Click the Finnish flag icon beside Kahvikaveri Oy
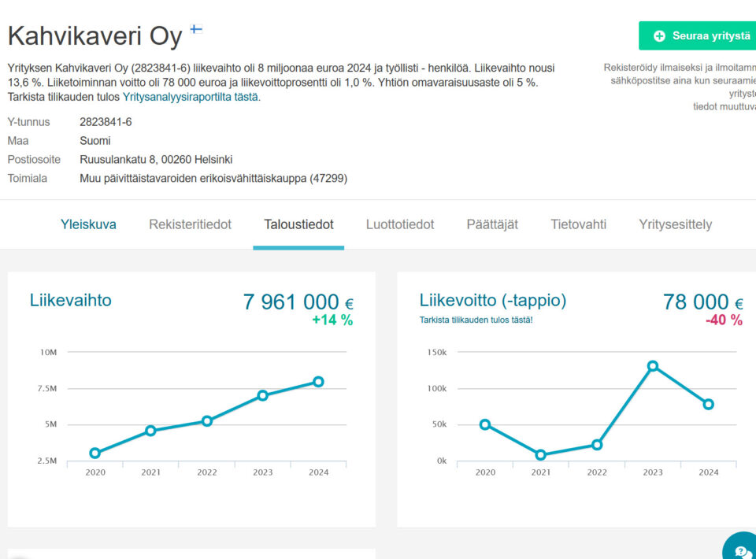The width and height of the screenshot is (756, 559). click(x=196, y=29)
